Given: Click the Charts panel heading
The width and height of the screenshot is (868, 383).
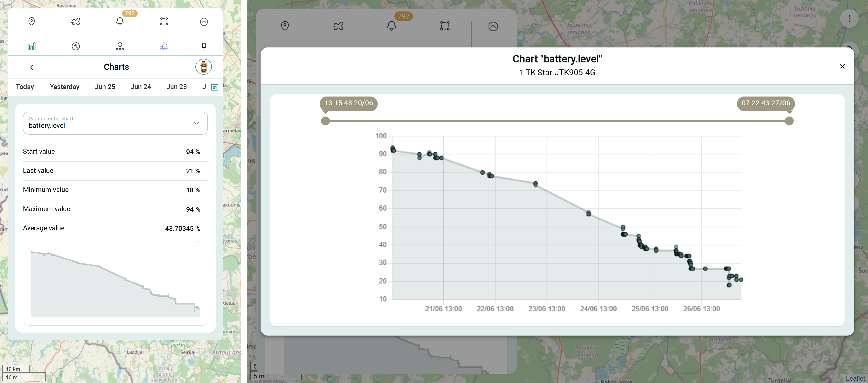Looking at the screenshot, I should 116,67.
